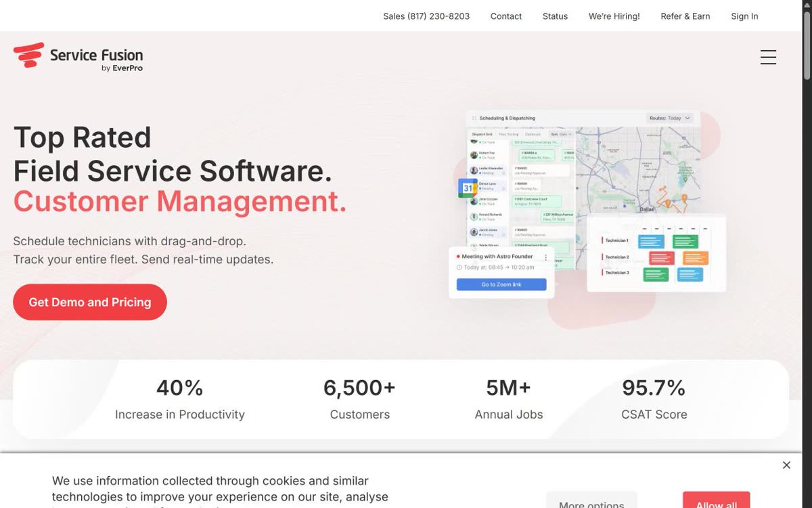Click the 95.7% CSAT Score stat
This screenshot has height=508, width=812.
point(654,400)
